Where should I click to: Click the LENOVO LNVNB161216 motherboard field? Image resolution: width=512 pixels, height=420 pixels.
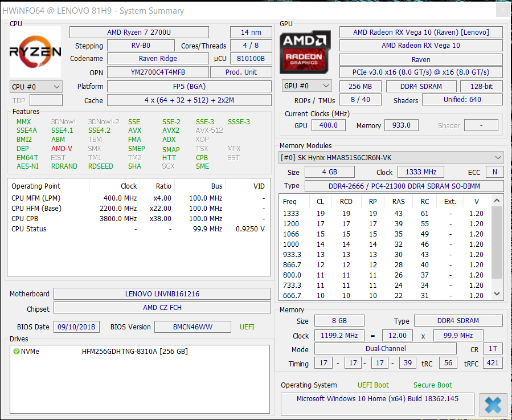tap(162, 294)
